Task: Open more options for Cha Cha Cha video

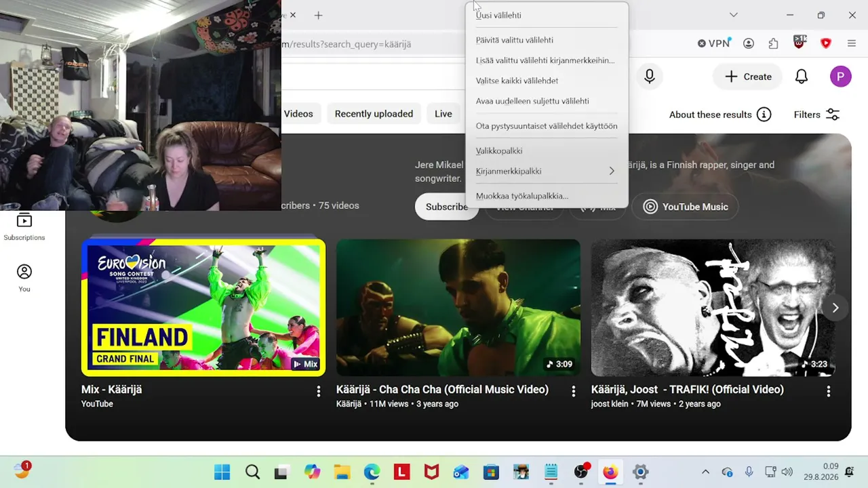Action: 573,391
